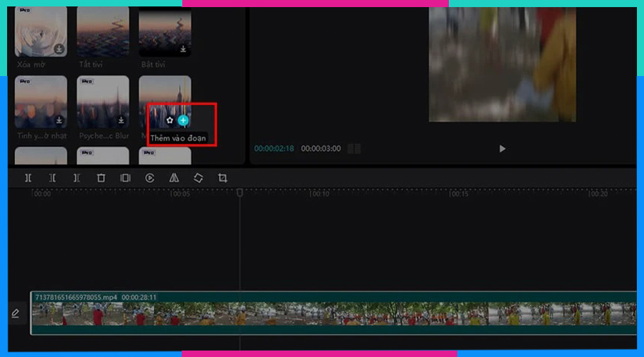
Task: Click the current time 00:00:02:18
Action: (x=274, y=149)
